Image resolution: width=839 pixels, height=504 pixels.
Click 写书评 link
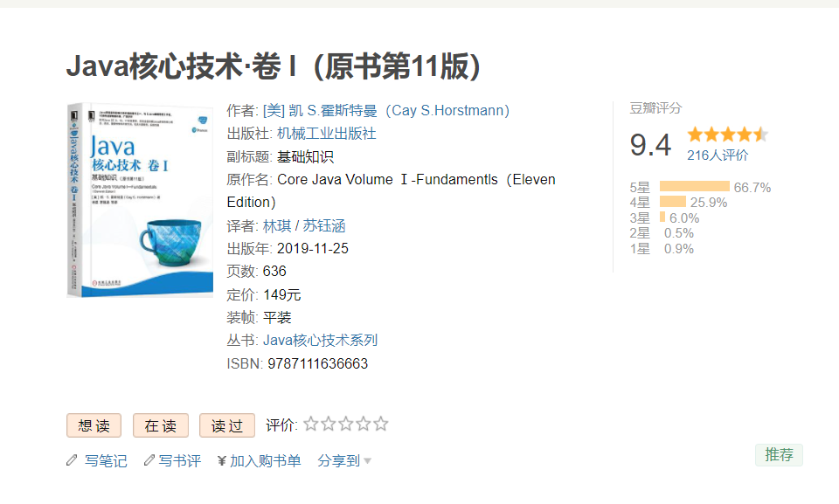coord(180,460)
